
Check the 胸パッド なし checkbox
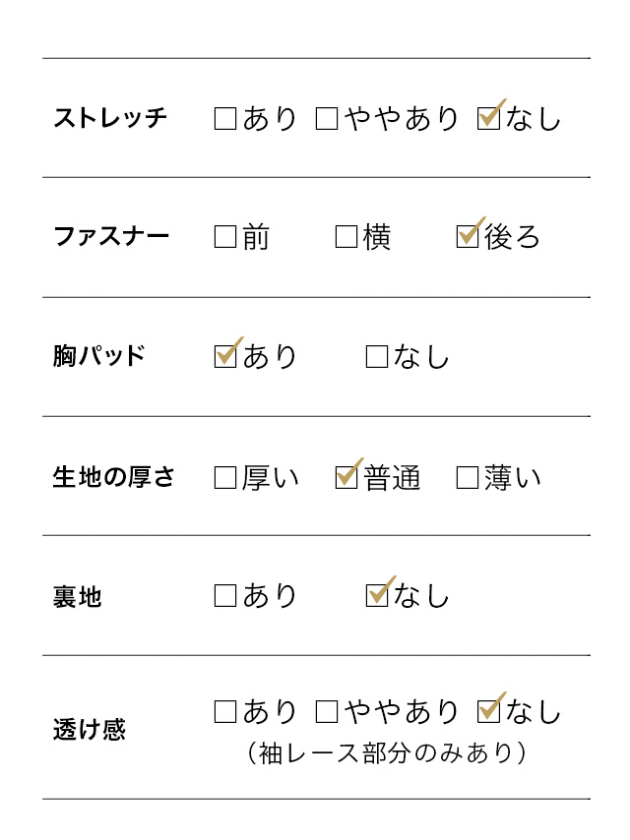pyautogui.click(x=377, y=356)
